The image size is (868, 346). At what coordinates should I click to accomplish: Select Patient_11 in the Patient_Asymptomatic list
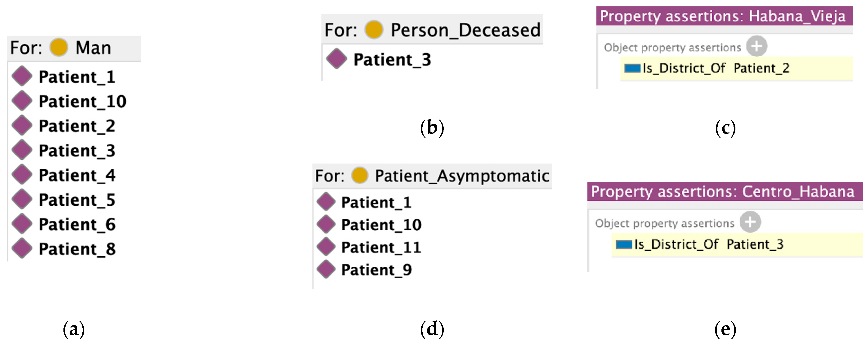coord(381,247)
